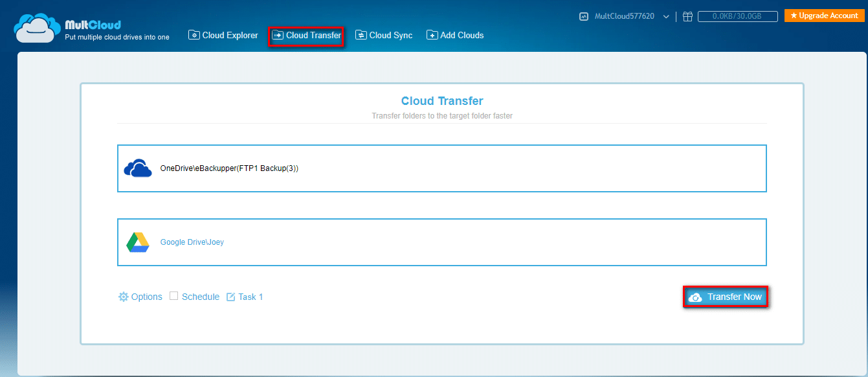The image size is (868, 377).
Task: Click the Transfer Now button
Action: (726, 297)
